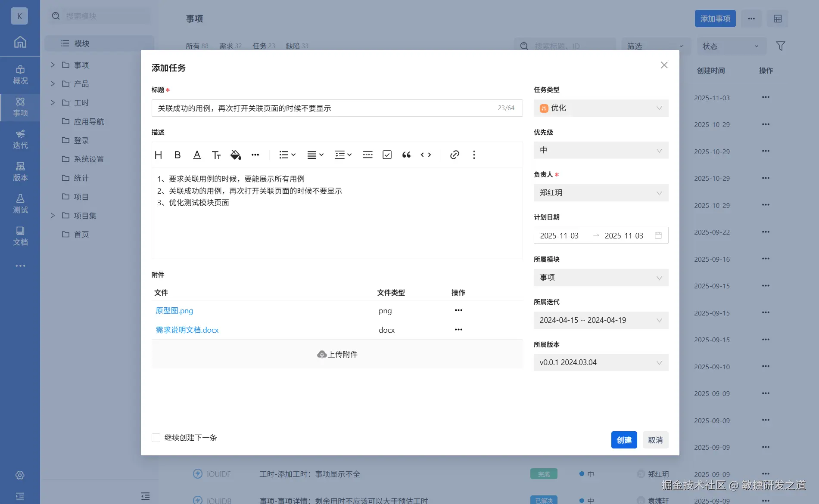This screenshot has height=504, width=819.
Task: Expand 事项 folder in module tree
Action: click(x=53, y=65)
